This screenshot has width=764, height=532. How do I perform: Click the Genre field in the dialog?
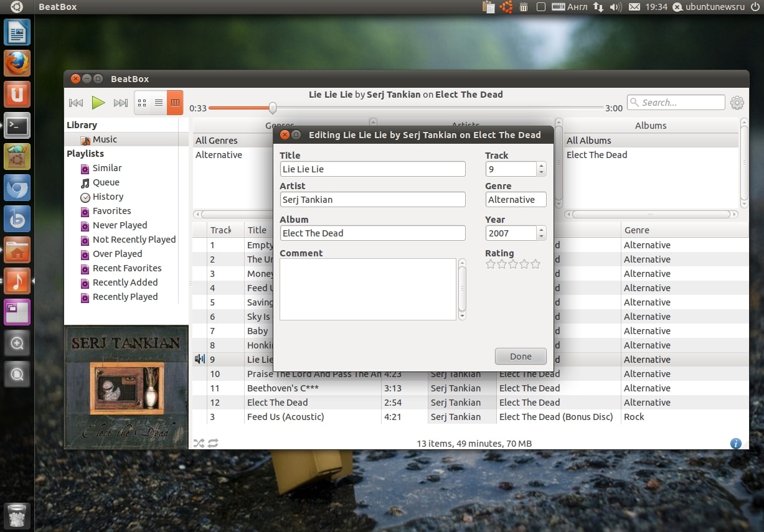[516, 200]
